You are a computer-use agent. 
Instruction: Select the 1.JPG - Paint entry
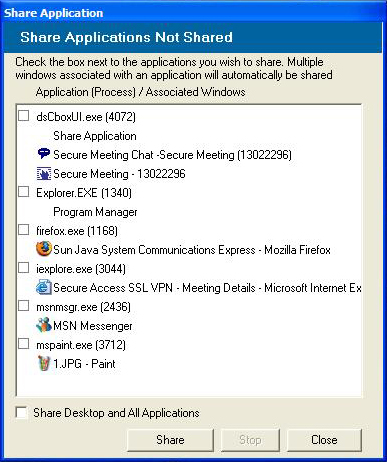[x=84, y=364]
